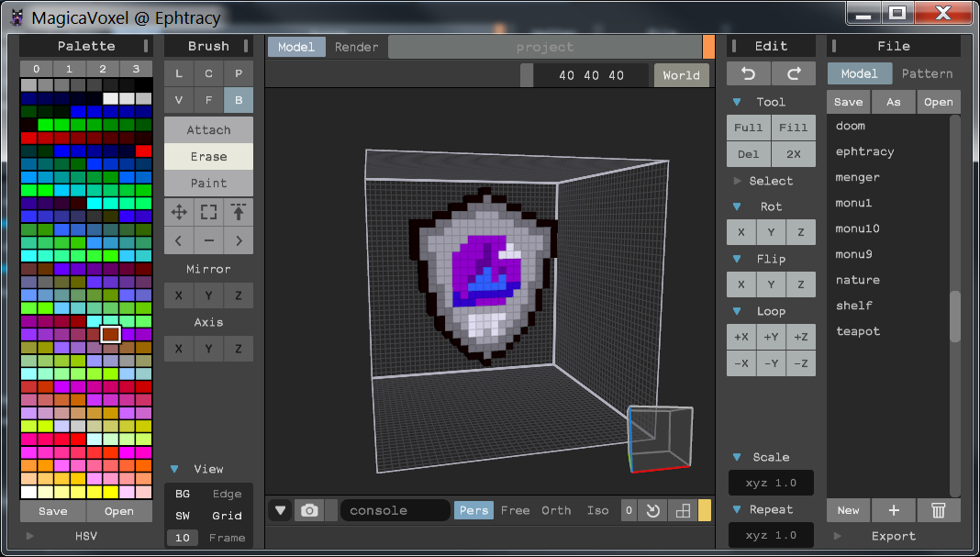This screenshot has height=557, width=980.
Task: Toggle Mirror X
Action: 179,295
